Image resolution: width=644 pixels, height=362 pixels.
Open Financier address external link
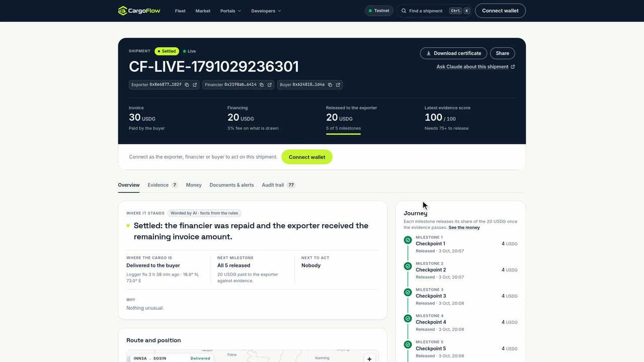coord(270,85)
